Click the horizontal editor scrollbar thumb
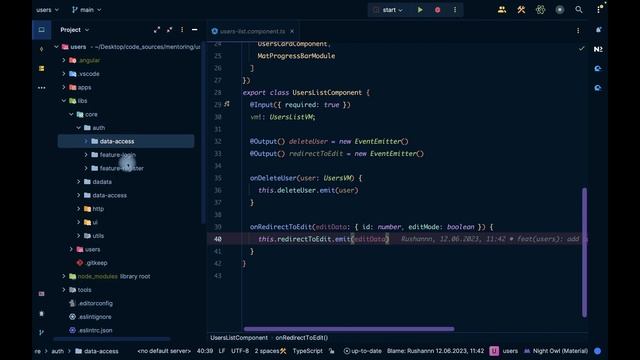Viewport: 640px width, 360px height. (349, 329)
